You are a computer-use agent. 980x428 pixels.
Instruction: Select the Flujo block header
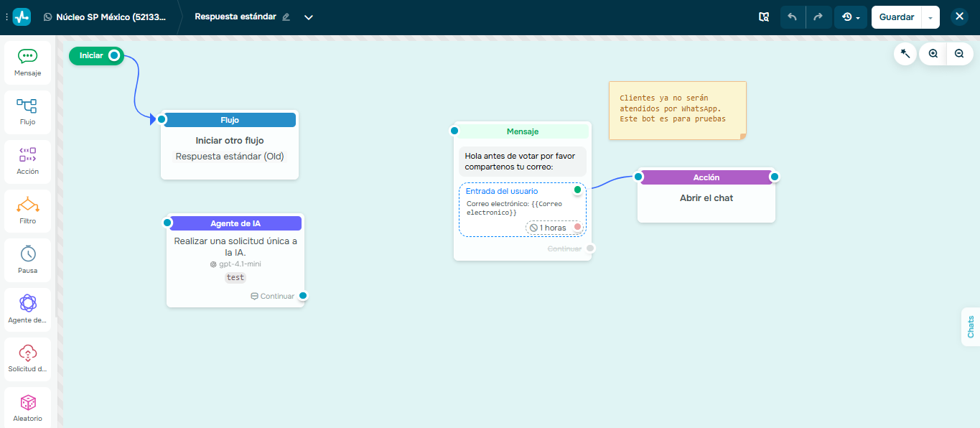pyautogui.click(x=229, y=120)
